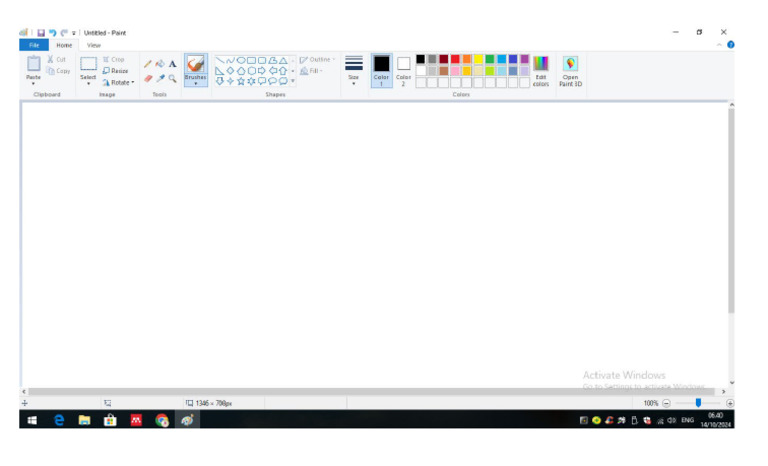
Task: Select the Magnifier tool
Action: coord(172,78)
